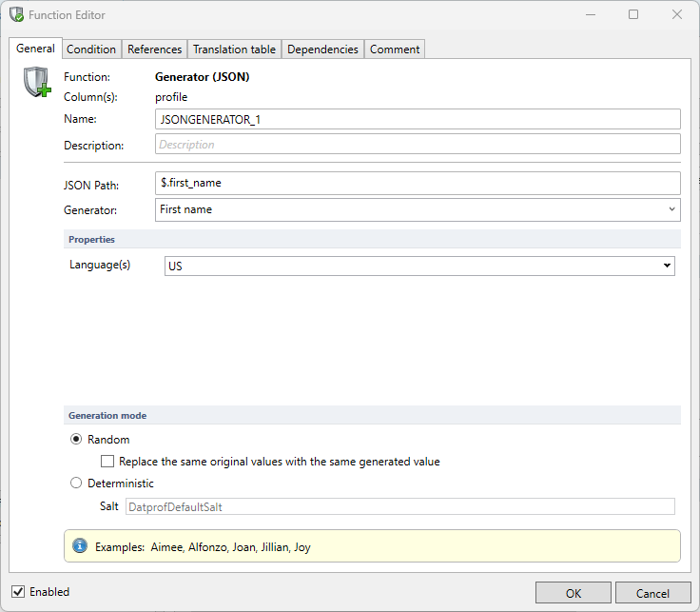Close the Function Editor window
This screenshot has width=700, height=612.
click(677, 14)
